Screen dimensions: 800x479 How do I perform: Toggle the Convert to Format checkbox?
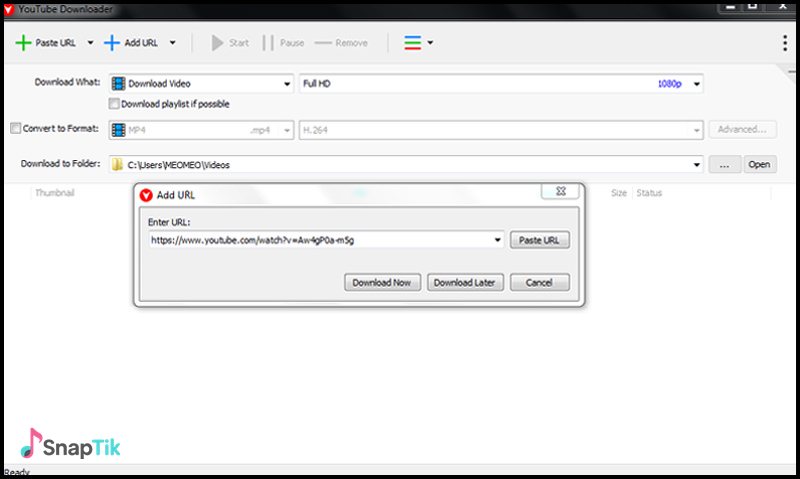pyautogui.click(x=15, y=129)
